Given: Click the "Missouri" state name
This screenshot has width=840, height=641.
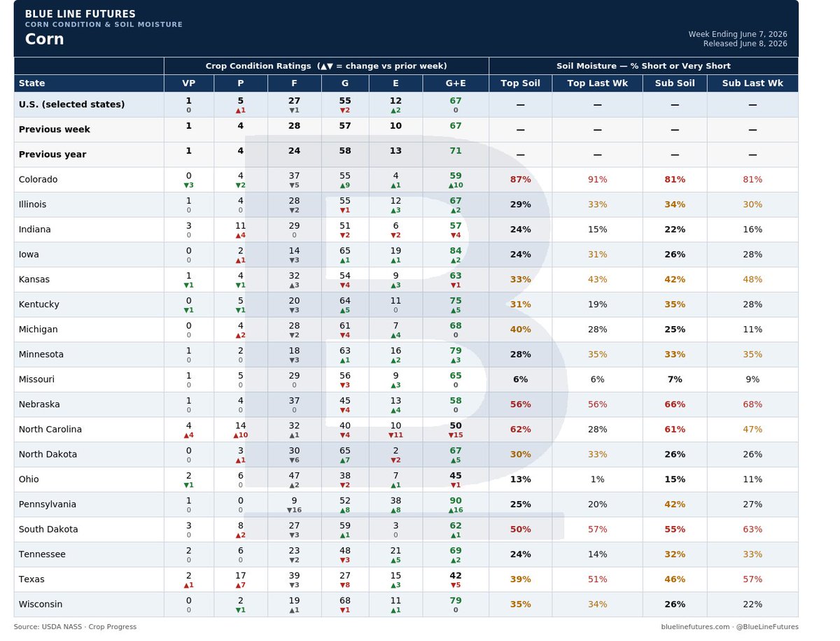Looking at the screenshot, I should pos(37,379).
